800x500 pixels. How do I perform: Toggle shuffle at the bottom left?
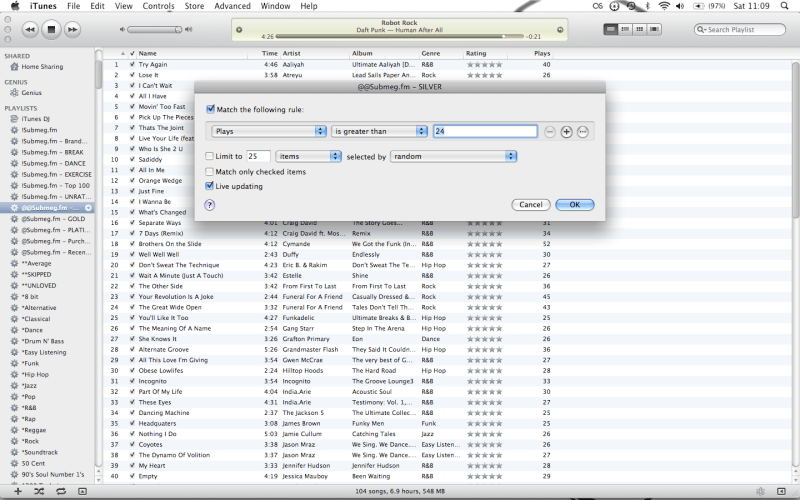38,492
